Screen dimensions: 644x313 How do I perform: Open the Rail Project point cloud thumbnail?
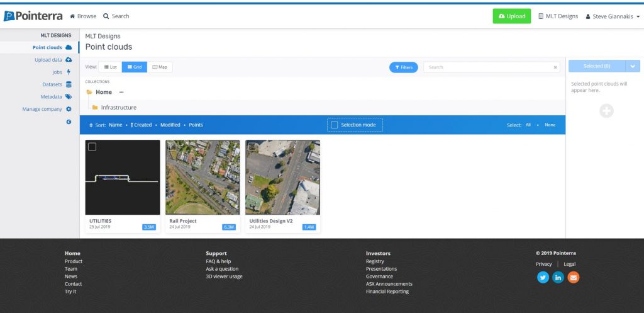pos(203,177)
